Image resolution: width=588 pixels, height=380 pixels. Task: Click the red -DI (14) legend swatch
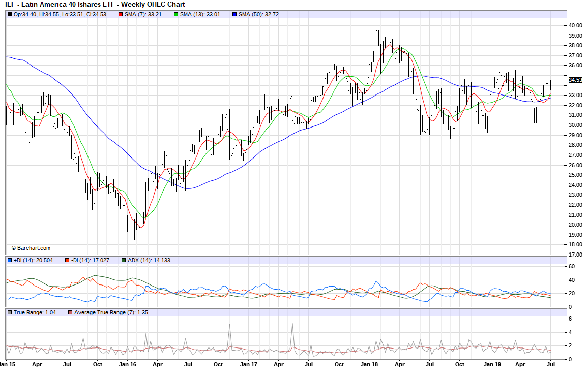click(x=67, y=260)
